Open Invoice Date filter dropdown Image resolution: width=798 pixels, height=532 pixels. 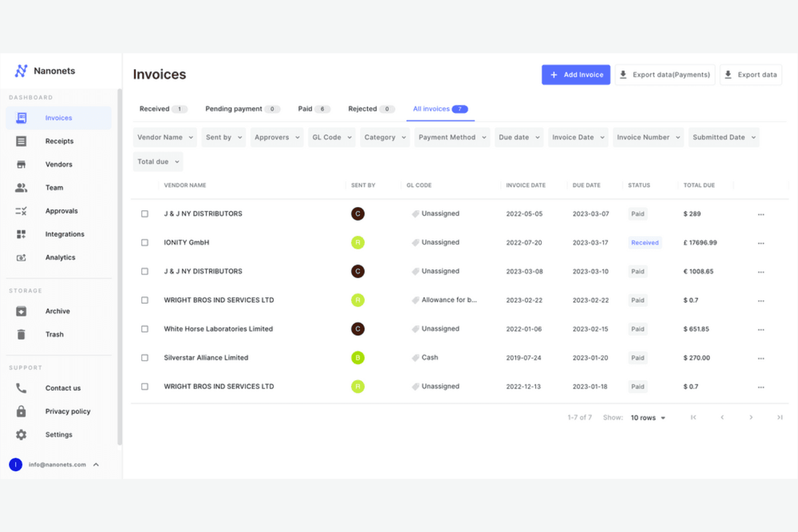[x=579, y=137]
